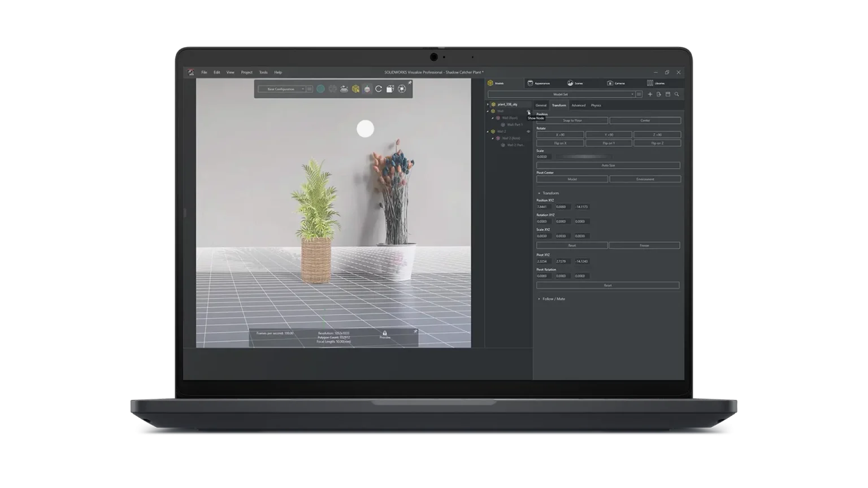Click the white cube icon in toolbar
The width and height of the screenshot is (868, 488).
pos(390,89)
